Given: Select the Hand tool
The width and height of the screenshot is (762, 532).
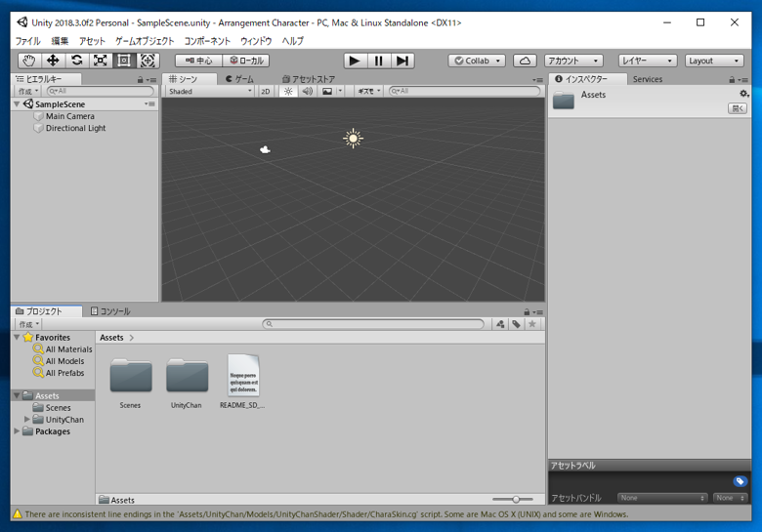Looking at the screenshot, I should [x=29, y=61].
